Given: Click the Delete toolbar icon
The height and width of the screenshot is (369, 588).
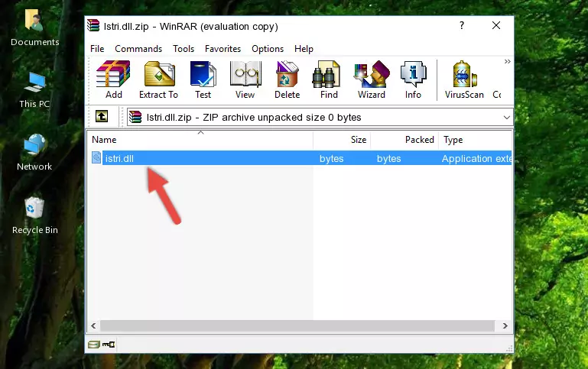Looking at the screenshot, I should (288, 79).
